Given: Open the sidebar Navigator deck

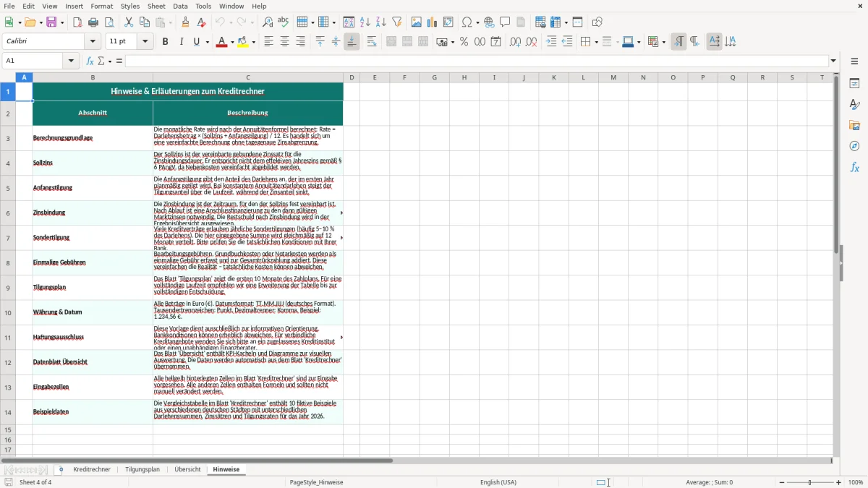Looking at the screenshot, I should [x=854, y=146].
